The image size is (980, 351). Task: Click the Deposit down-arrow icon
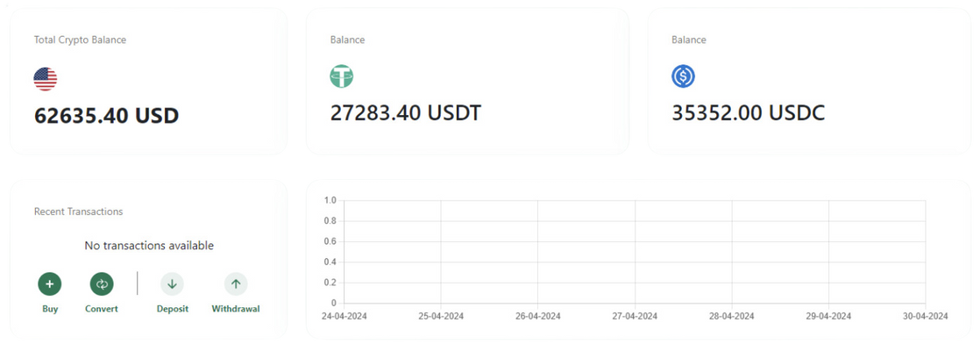(x=172, y=283)
